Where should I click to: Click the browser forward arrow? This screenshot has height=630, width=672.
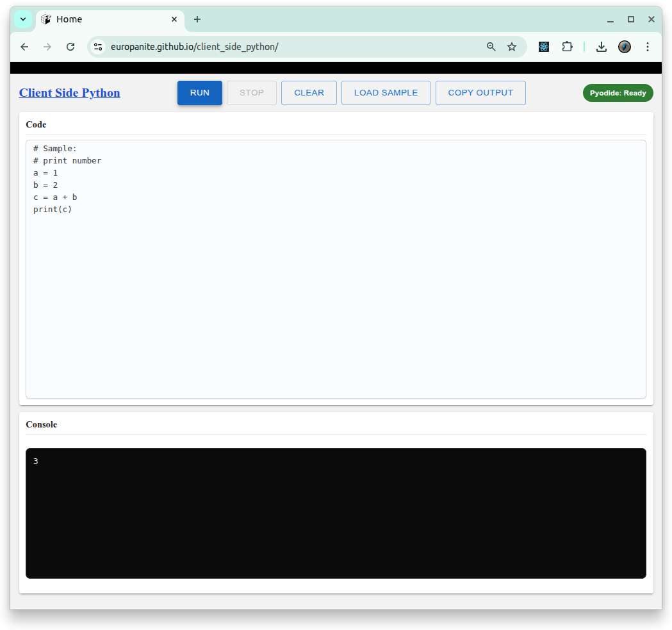[x=47, y=47]
